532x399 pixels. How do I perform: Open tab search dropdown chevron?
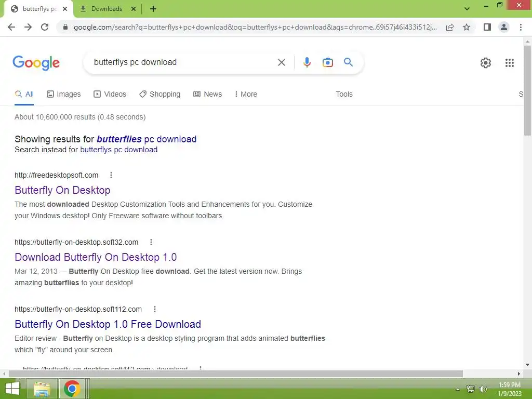tap(467, 9)
